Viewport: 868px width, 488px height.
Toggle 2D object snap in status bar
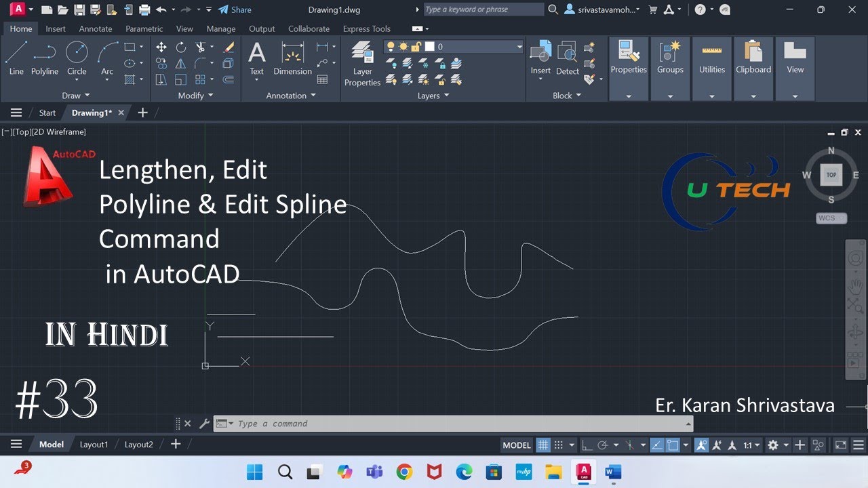(673, 445)
